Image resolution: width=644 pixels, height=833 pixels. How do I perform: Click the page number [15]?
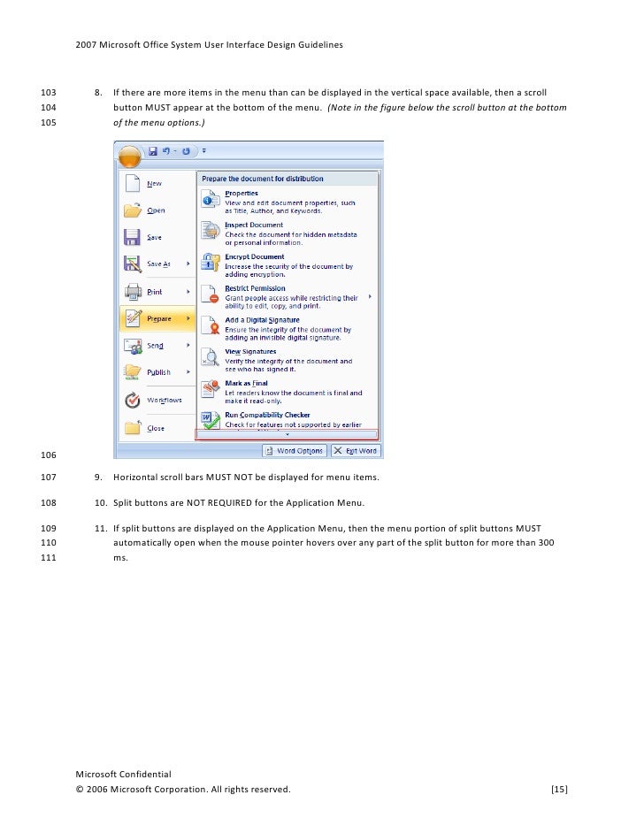click(x=559, y=789)
